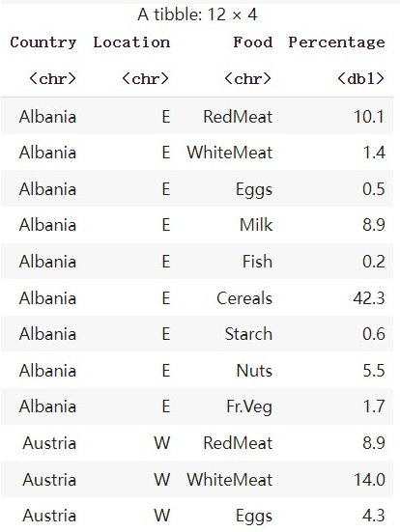Select the WhiteMeat cell in Austria row
The image size is (400, 532).
[230, 480]
